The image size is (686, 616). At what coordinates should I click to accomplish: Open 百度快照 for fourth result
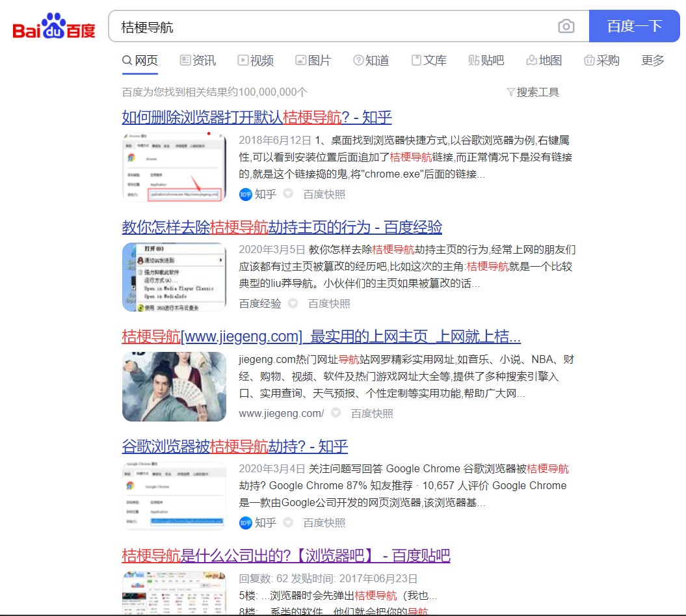pos(324,523)
